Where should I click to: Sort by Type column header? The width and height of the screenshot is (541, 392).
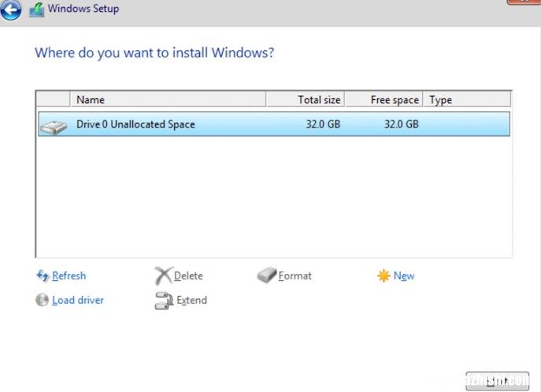(x=467, y=100)
